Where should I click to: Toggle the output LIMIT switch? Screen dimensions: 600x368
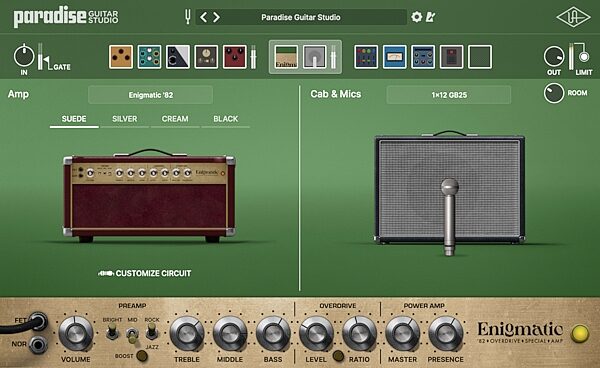pyautogui.click(x=584, y=57)
